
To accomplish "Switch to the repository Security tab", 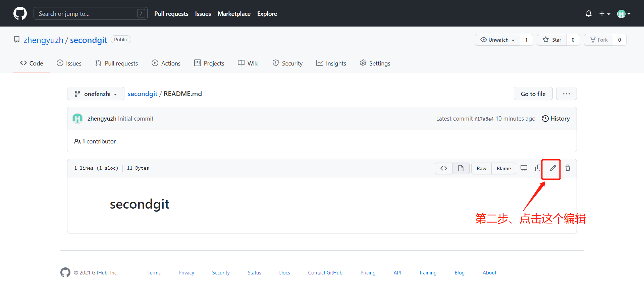I will [287, 63].
